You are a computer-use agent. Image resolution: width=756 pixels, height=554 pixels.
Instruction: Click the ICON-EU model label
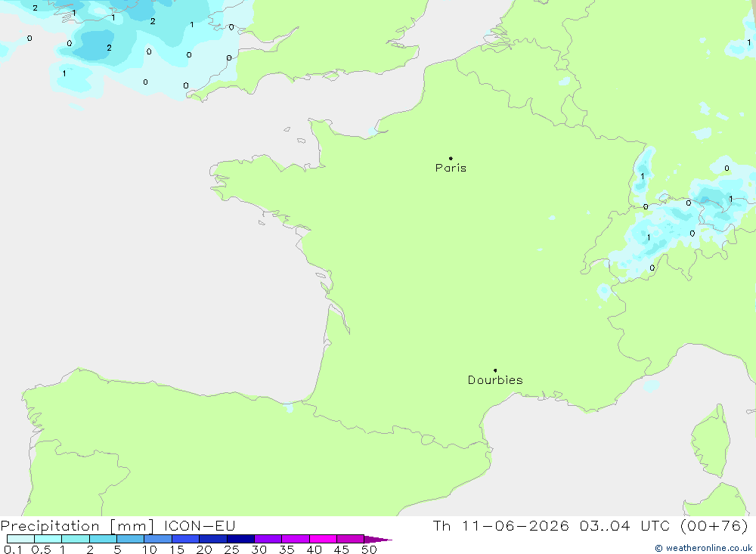200,525
